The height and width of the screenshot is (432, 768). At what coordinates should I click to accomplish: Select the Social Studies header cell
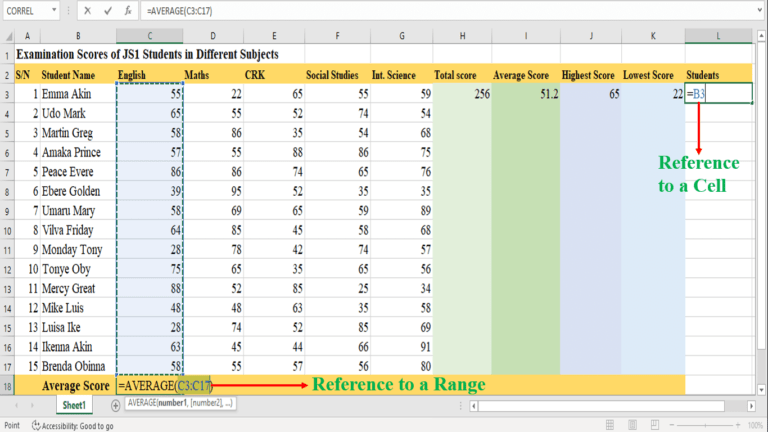coord(337,75)
